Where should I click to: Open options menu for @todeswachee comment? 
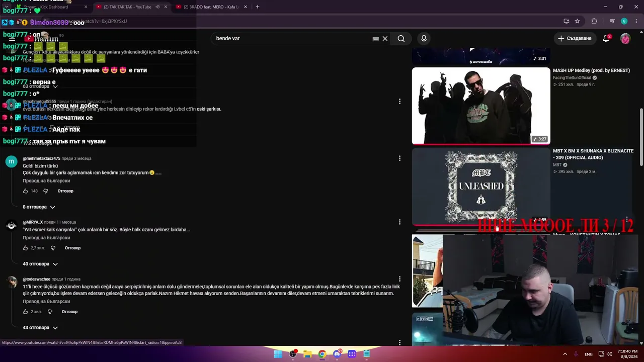[x=400, y=279]
